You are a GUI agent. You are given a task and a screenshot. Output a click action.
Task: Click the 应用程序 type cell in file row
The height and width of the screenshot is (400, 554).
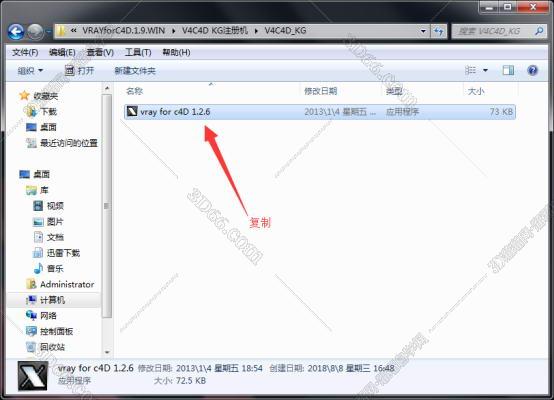pyautogui.click(x=402, y=112)
